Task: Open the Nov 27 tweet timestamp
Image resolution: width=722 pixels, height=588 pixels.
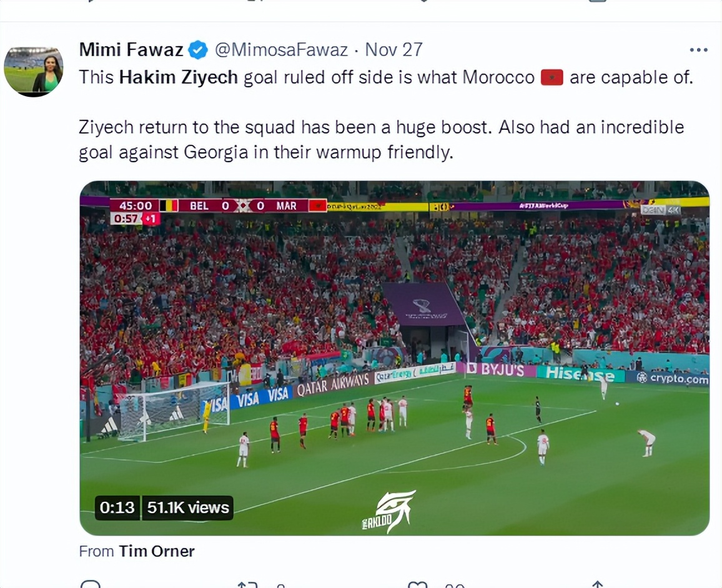Action: click(393, 49)
